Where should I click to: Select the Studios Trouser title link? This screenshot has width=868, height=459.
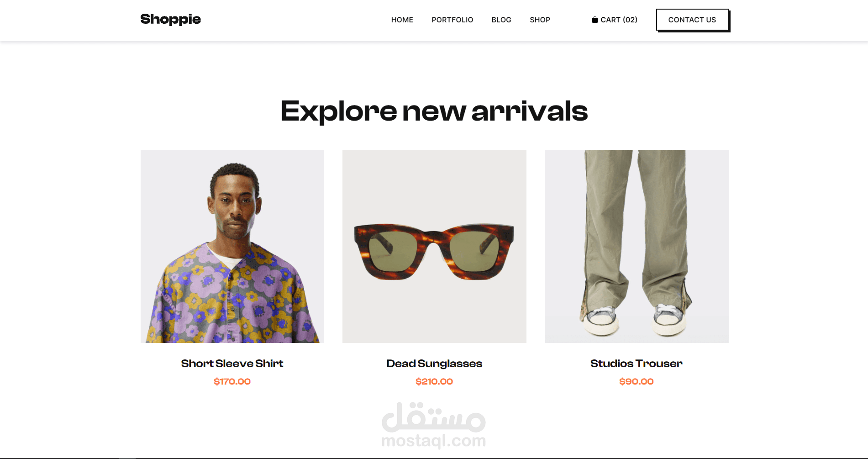click(x=637, y=364)
